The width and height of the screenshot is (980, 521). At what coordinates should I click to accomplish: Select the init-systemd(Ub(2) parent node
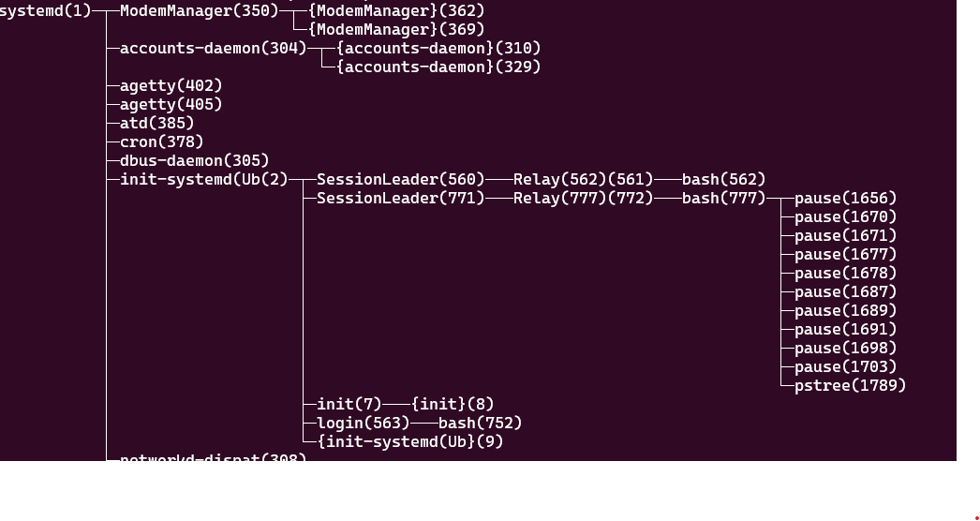(x=204, y=179)
